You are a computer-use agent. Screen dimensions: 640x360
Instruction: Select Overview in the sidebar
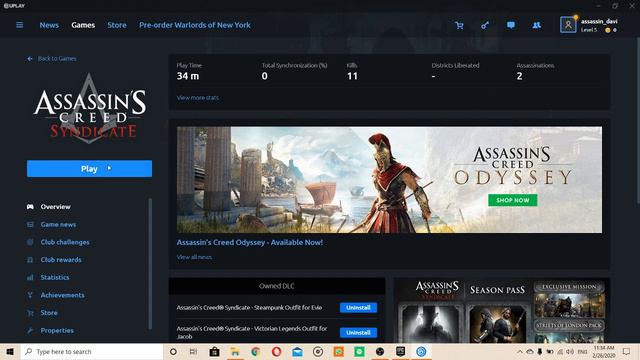point(56,207)
